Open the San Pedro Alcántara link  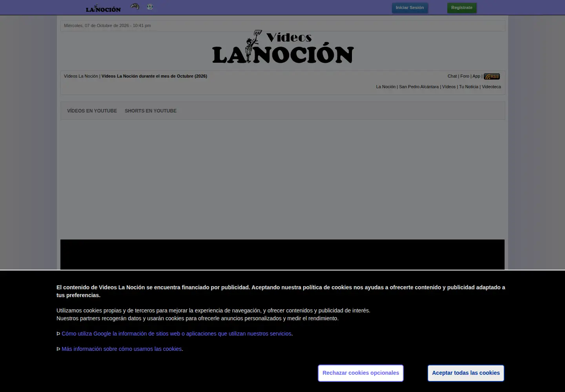pyautogui.click(x=419, y=87)
